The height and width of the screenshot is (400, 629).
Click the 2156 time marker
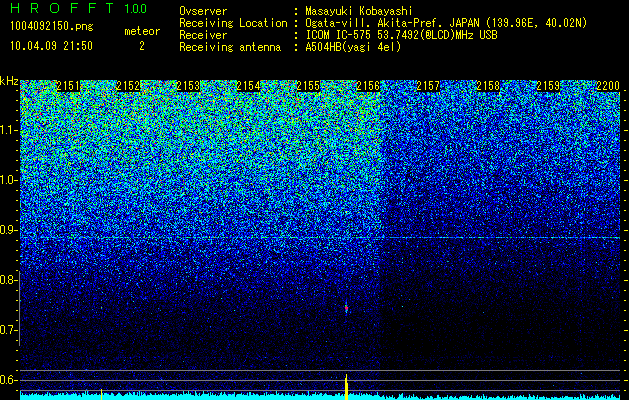pos(368,86)
